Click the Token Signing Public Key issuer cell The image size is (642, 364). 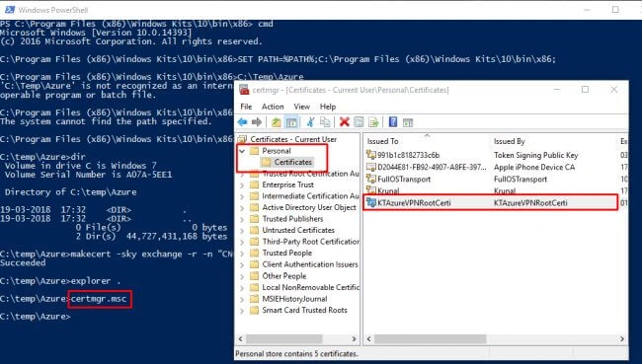pyautogui.click(x=536, y=155)
